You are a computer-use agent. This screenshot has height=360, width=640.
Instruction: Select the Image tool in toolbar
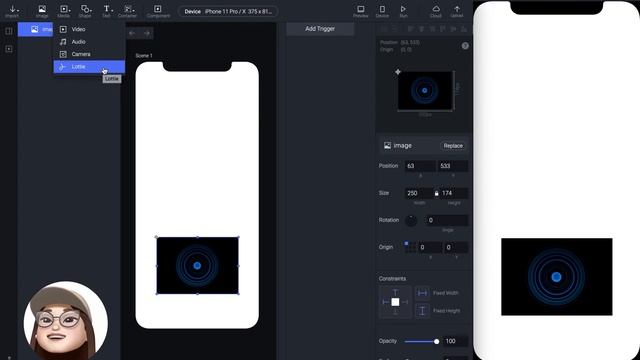point(42,11)
